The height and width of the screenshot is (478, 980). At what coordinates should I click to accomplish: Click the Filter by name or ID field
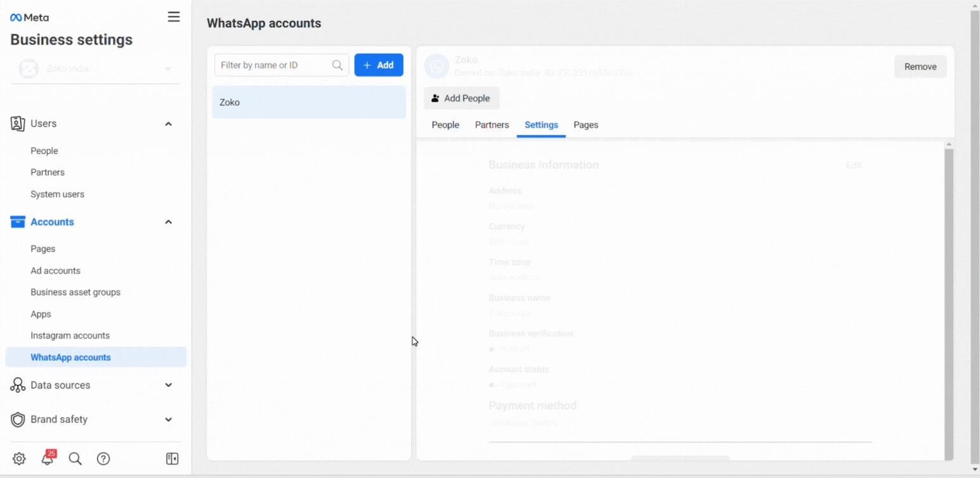(x=274, y=65)
